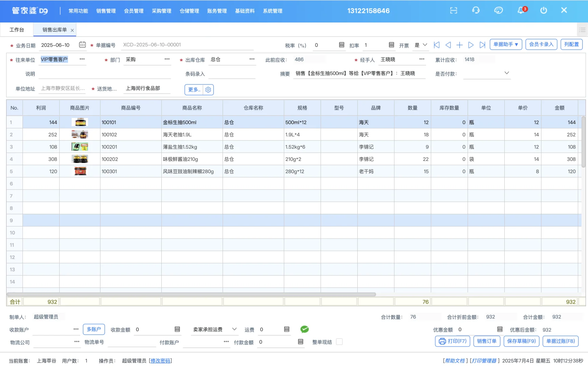
Task: Browse 出库仓库 with ellipsis button
Action: coord(252,59)
